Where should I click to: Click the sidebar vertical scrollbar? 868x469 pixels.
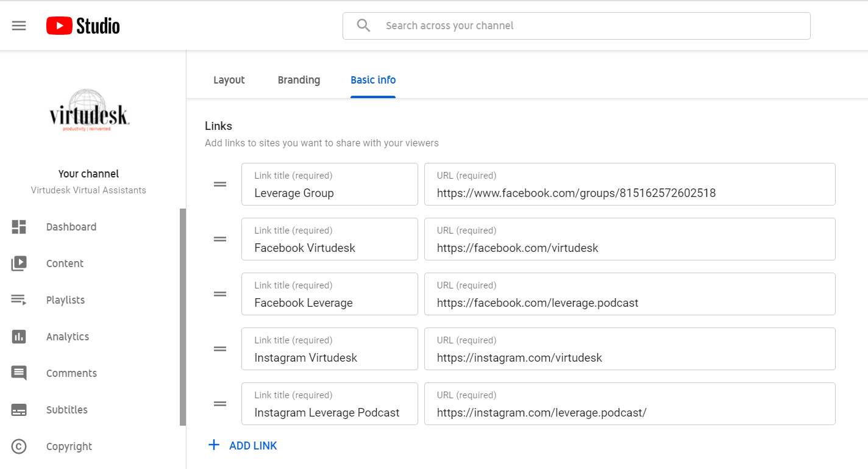tap(183, 317)
